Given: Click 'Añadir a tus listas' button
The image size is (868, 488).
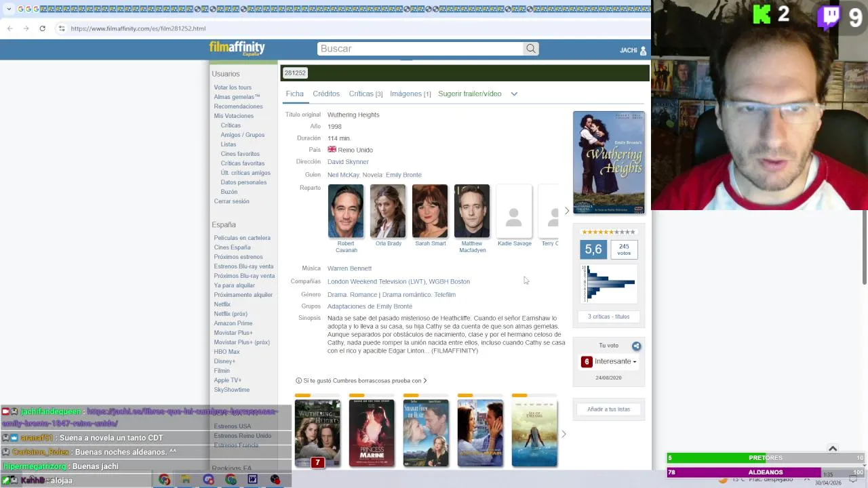Looking at the screenshot, I should (x=608, y=409).
